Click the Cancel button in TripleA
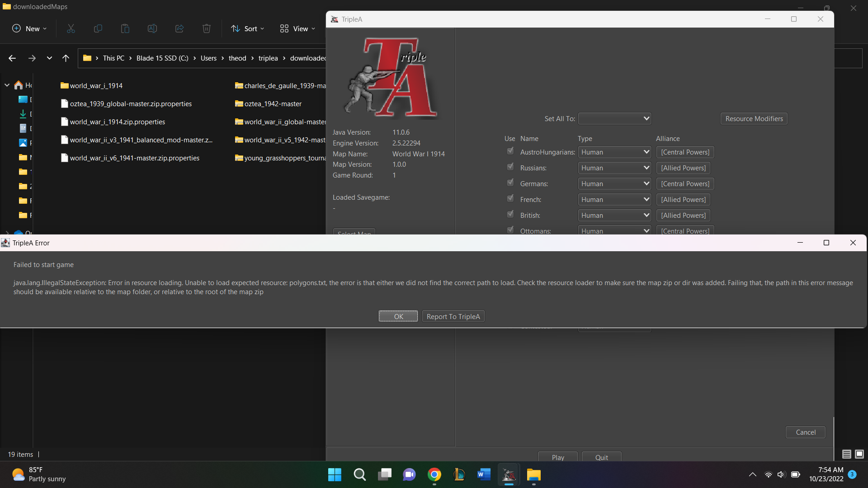Viewport: 868px width, 488px height. (x=805, y=432)
